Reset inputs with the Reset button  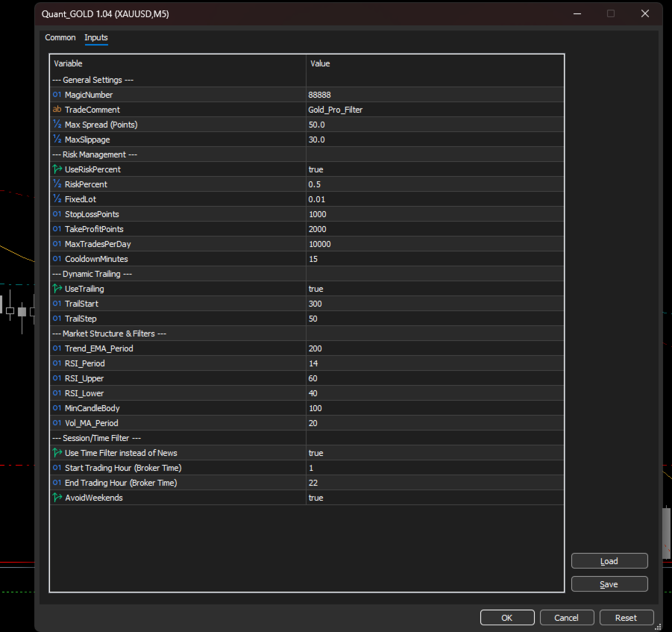(627, 618)
